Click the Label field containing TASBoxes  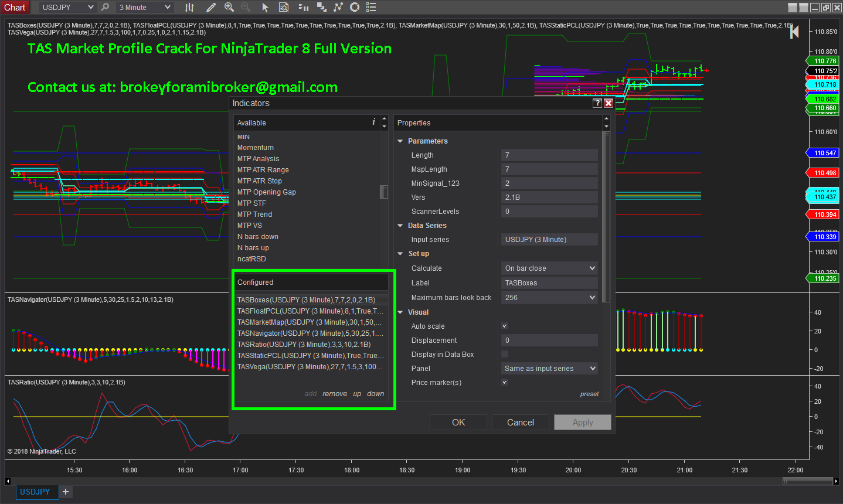549,282
